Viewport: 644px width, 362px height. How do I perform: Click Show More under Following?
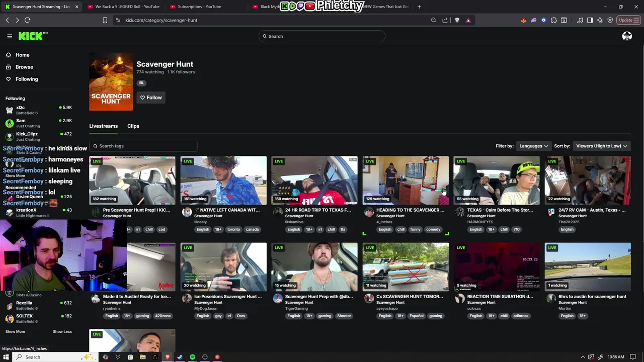click(15, 175)
